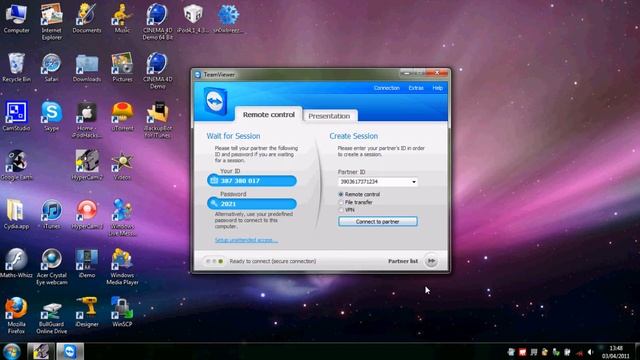Click the Ready to connect status text
This screenshot has width=640, height=360.
coord(273,261)
